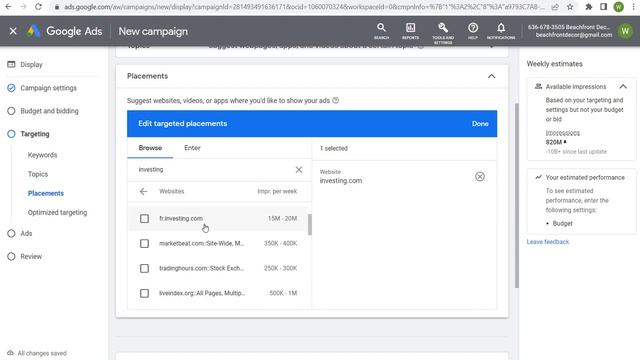Close the new campaign editor with X
This screenshot has height=360, width=640.
(13, 31)
